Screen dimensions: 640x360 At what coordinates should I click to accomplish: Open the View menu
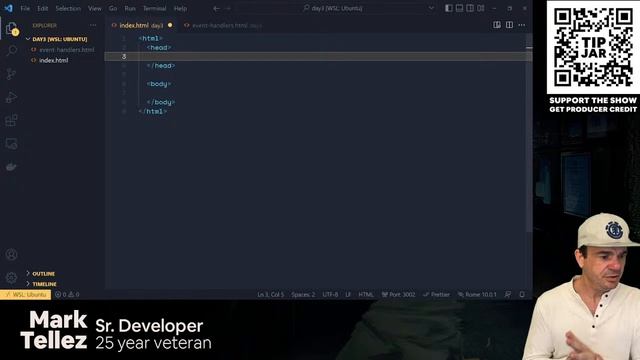pos(95,8)
